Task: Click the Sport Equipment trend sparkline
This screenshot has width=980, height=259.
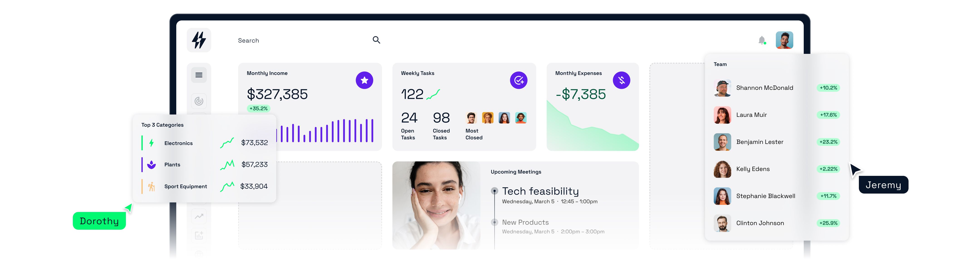Action: tap(227, 186)
